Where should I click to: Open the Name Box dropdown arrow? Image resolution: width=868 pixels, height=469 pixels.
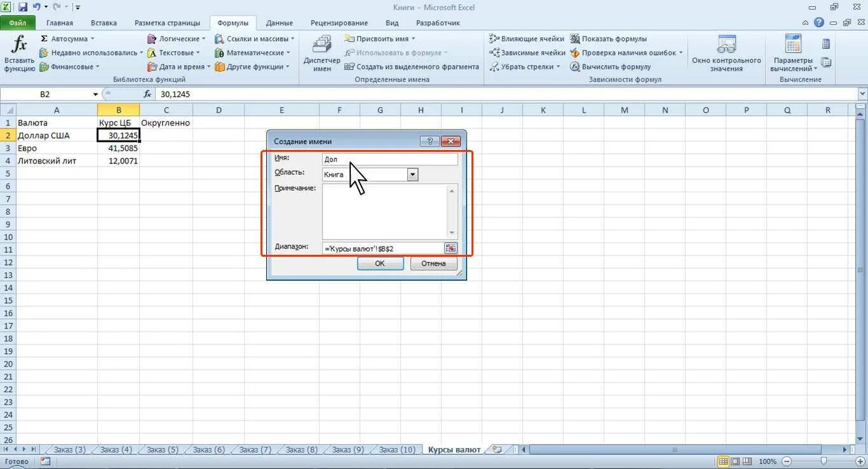coord(95,94)
